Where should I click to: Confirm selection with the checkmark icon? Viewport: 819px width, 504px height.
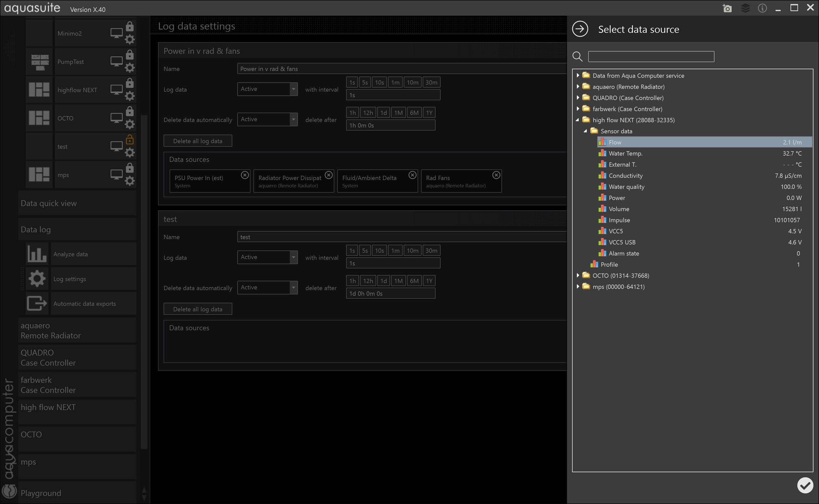[x=805, y=485]
